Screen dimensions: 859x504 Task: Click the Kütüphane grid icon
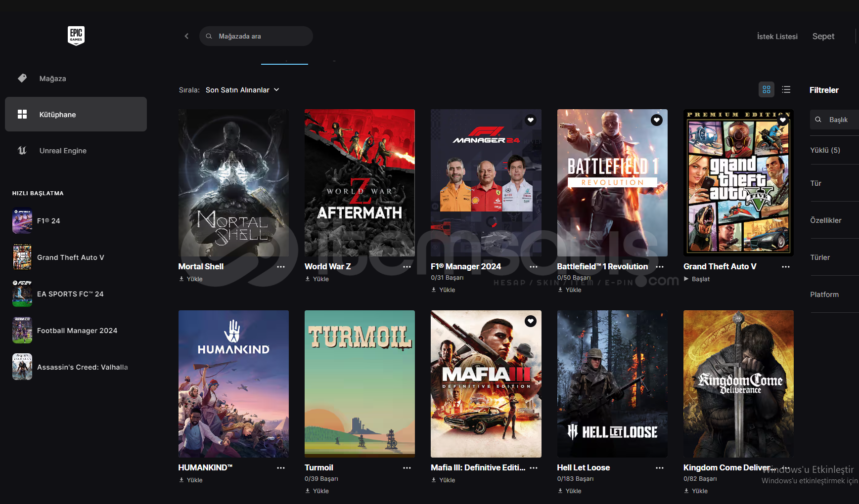coord(22,114)
